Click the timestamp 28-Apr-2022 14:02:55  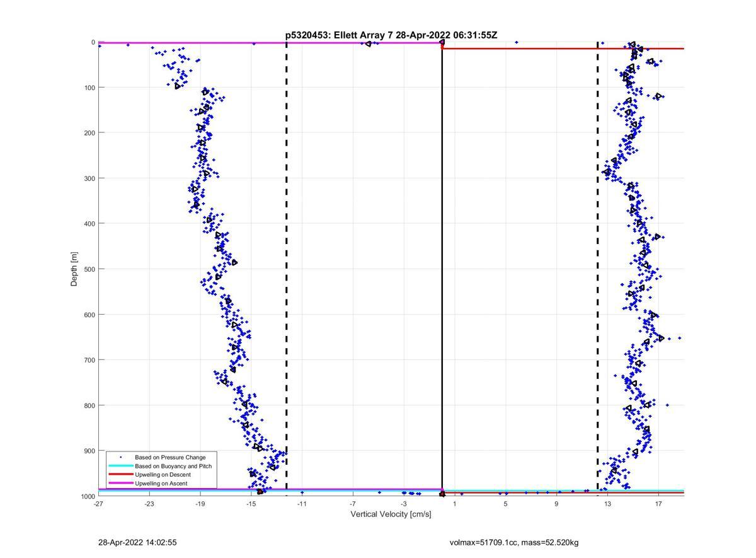tap(137, 542)
